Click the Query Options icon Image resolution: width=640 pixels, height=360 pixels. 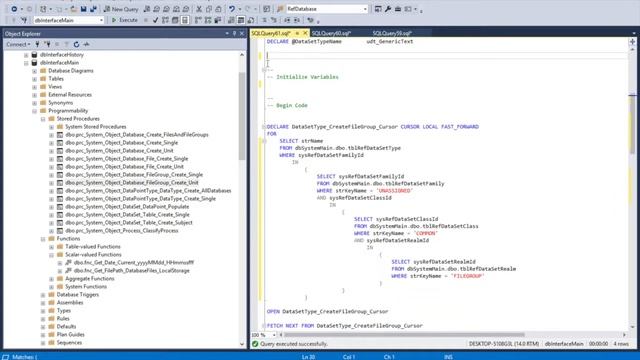pos(175,20)
